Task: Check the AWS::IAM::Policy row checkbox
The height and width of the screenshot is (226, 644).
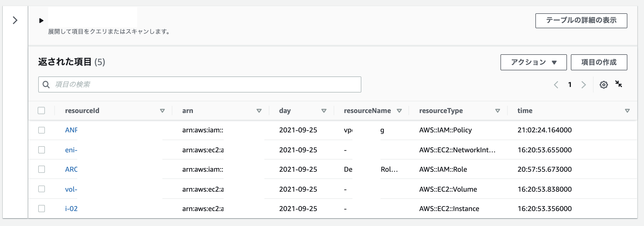Action: click(x=42, y=130)
